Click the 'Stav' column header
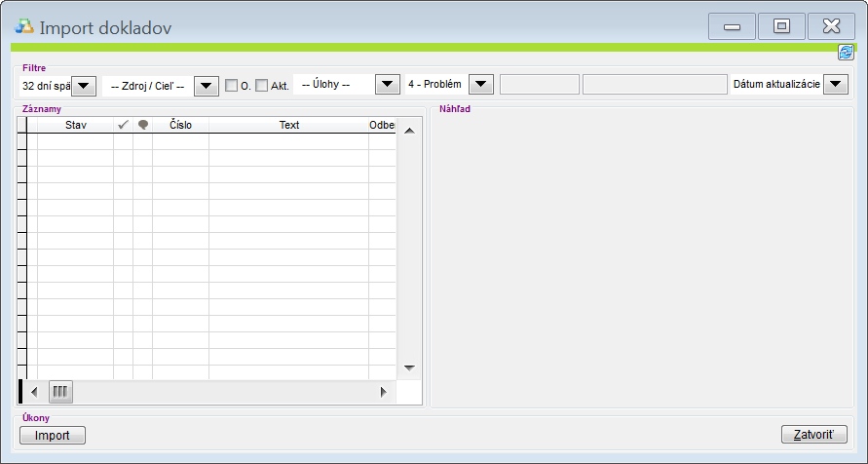Screen dimensions: 868x464 point(75,125)
